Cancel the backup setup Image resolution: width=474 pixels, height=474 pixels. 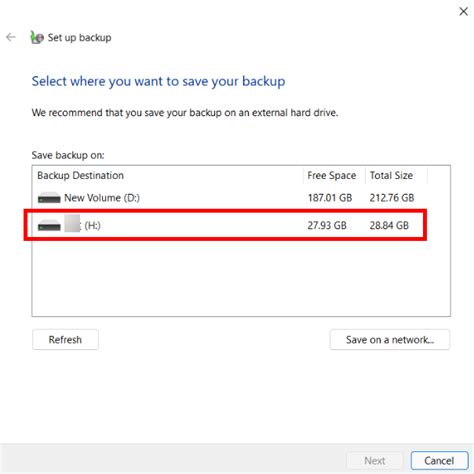click(439, 460)
